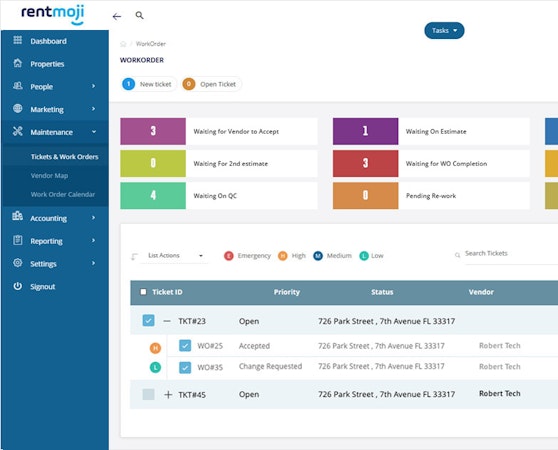This screenshot has height=450, width=558.
Task: Click the Open Ticket button
Action: pyautogui.click(x=211, y=84)
